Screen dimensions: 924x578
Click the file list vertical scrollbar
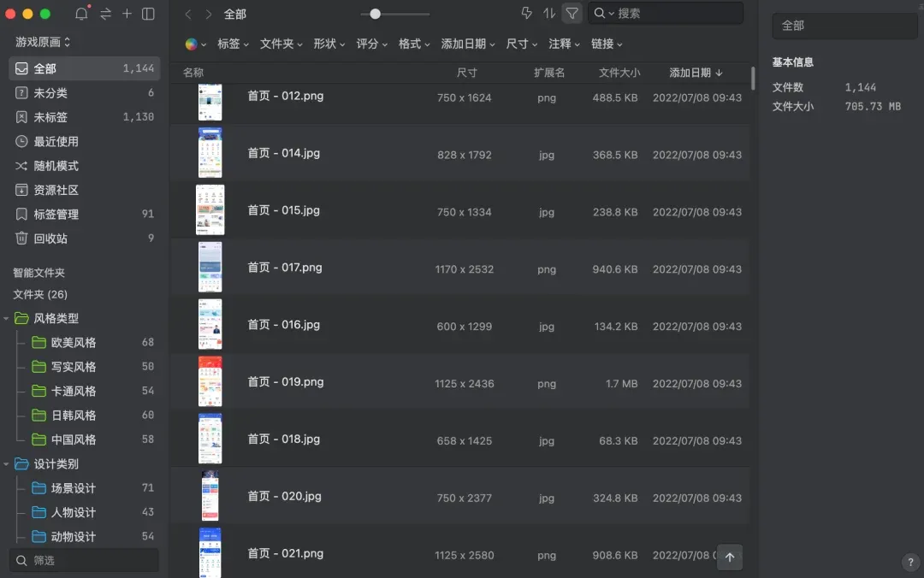(x=753, y=79)
